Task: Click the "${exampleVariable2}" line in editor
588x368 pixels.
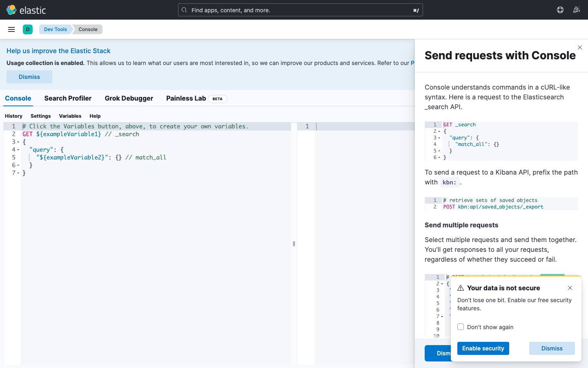Action: coord(101,157)
